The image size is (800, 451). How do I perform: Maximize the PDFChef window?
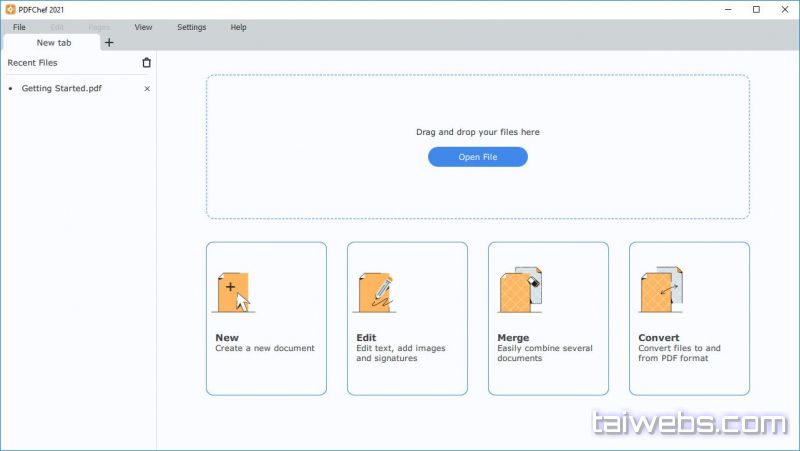coord(755,9)
